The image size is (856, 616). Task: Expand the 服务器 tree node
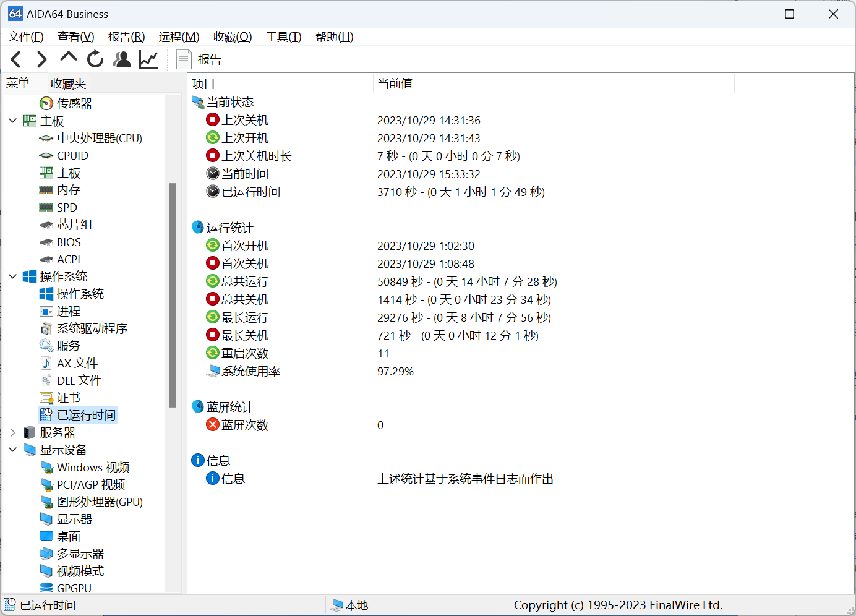[x=12, y=432]
